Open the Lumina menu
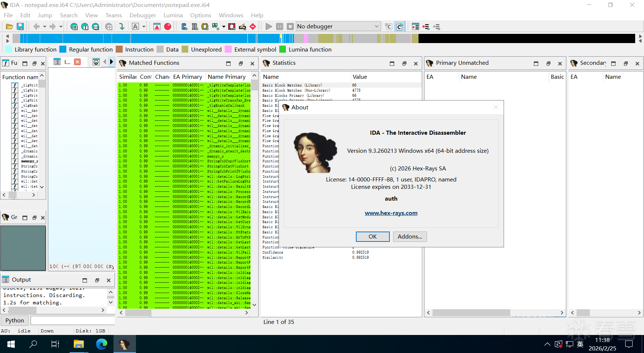This screenshot has width=644, height=353. (173, 15)
